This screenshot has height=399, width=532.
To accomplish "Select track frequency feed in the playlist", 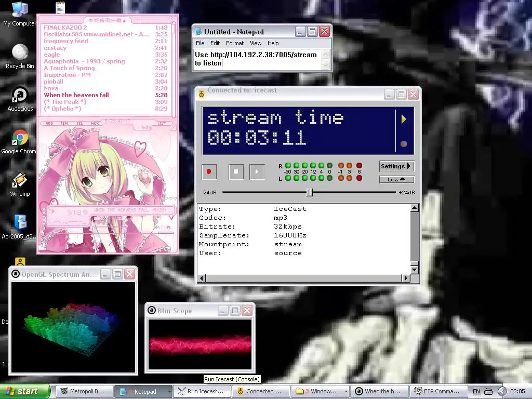I will pos(105,41).
